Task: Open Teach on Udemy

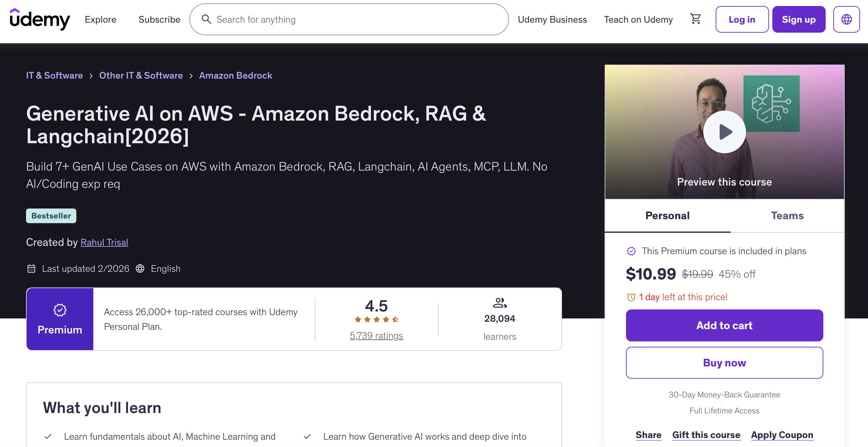Action: tap(638, 19)
